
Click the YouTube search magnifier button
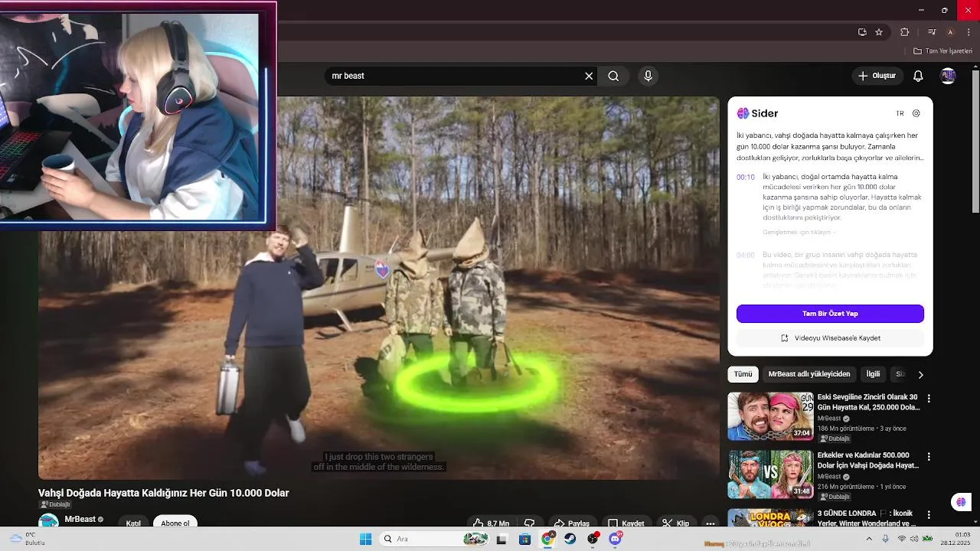point(613,76)
